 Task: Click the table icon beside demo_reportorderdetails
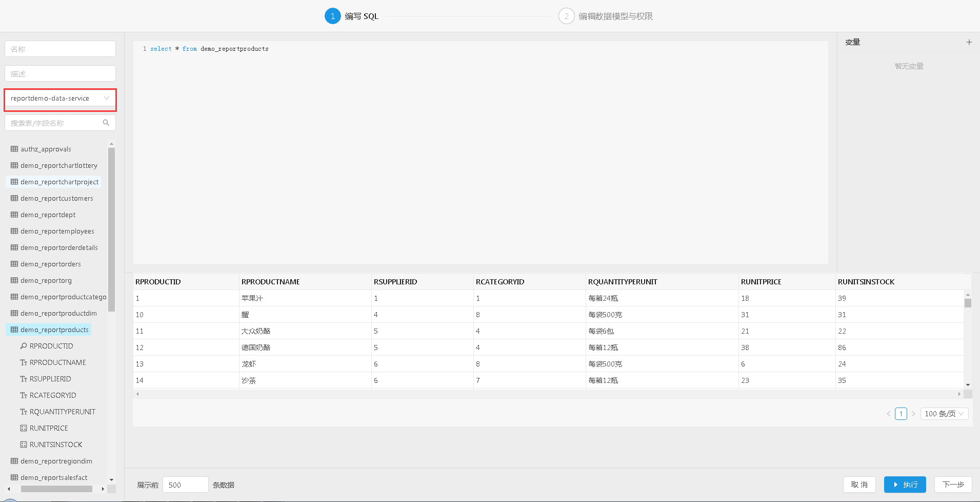[14, 247]
